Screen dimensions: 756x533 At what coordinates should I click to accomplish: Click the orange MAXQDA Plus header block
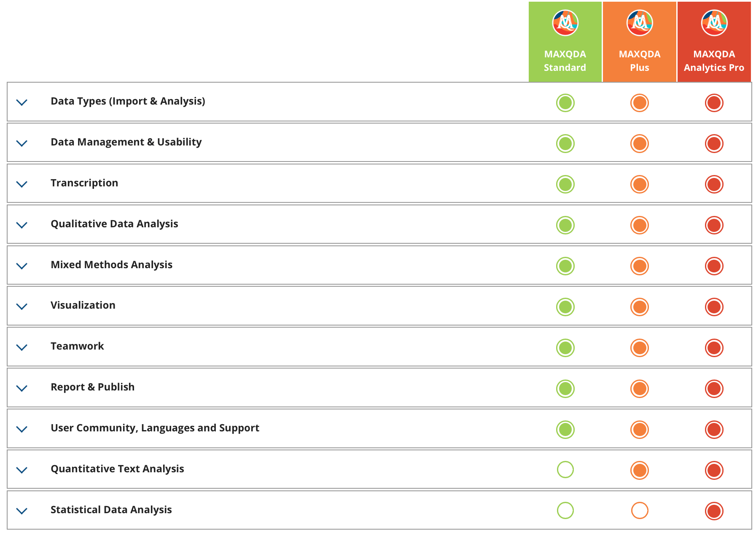640,61
